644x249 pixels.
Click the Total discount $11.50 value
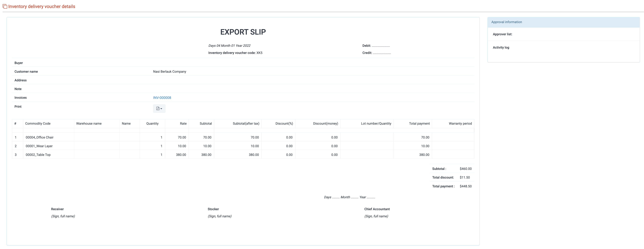[465, 178]
